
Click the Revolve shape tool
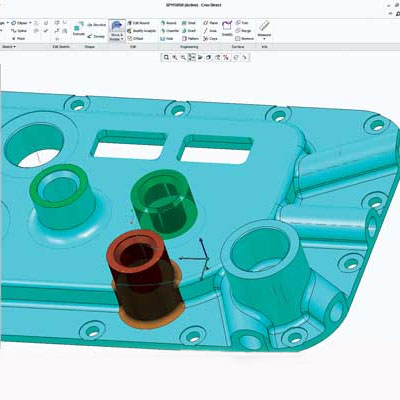point(97,25)
